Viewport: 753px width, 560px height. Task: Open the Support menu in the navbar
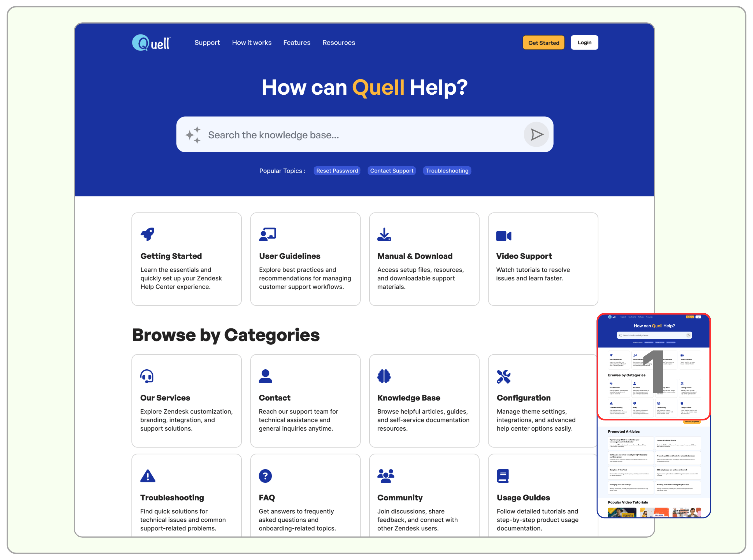click(207, 43)
